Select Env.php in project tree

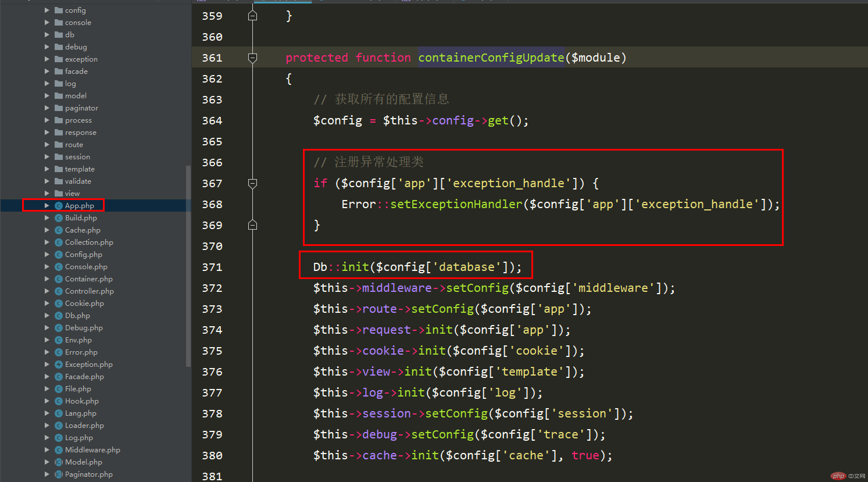[x=78, y=340]
